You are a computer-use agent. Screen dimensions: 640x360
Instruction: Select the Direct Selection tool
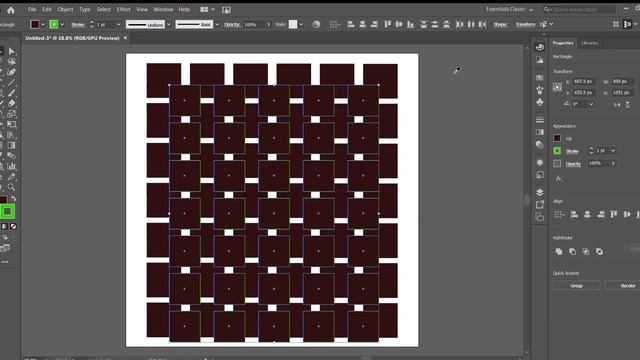[11, 51]
